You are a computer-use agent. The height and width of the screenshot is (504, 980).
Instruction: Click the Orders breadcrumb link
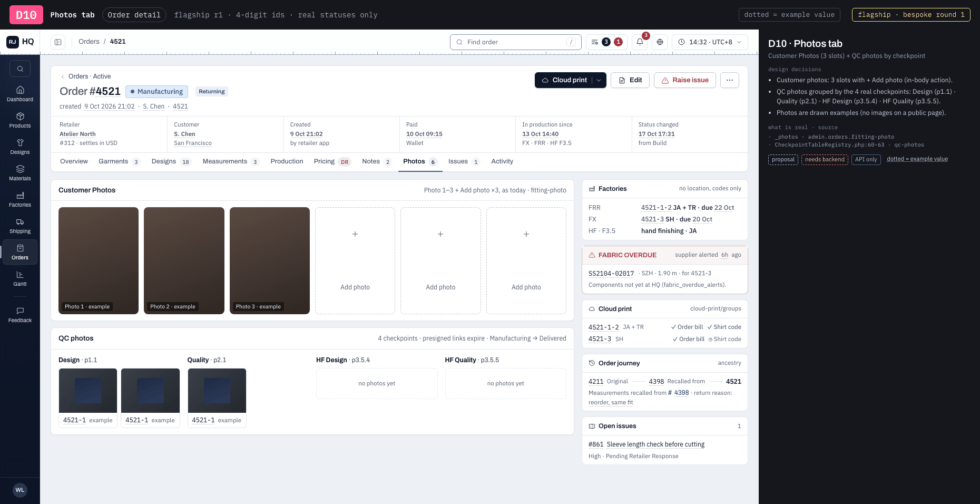click(89, 42)
